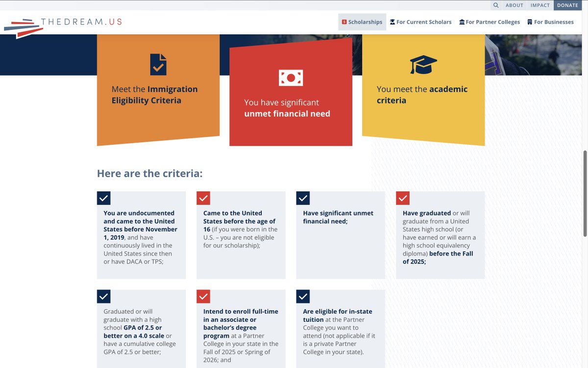Viewport: 588px width, 368px height.
Task: Click the institution icon beside For Partner Colleges
Action: 462,22
